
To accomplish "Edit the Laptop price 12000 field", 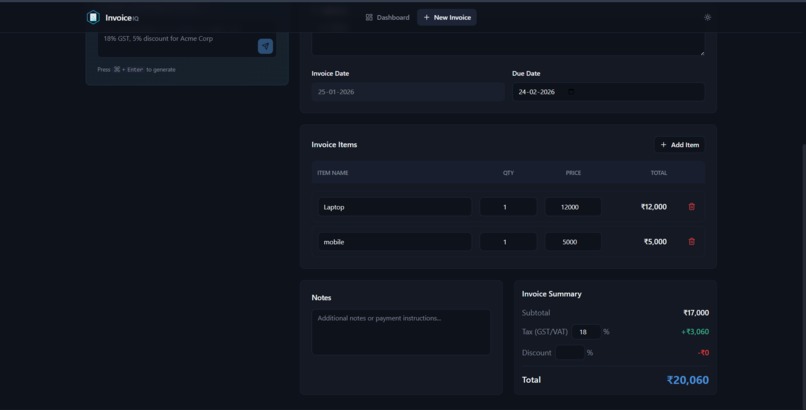I will 573,207.
